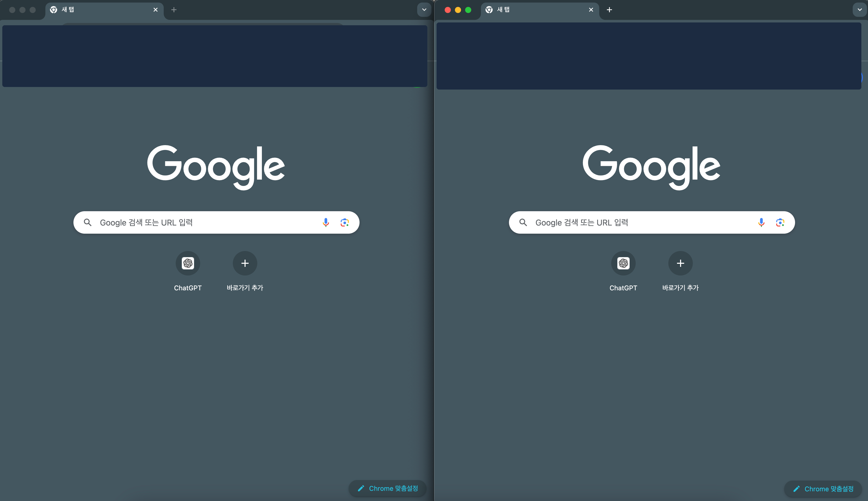
Task: Open tab search dropdown in left window
Action: (424, 10)
